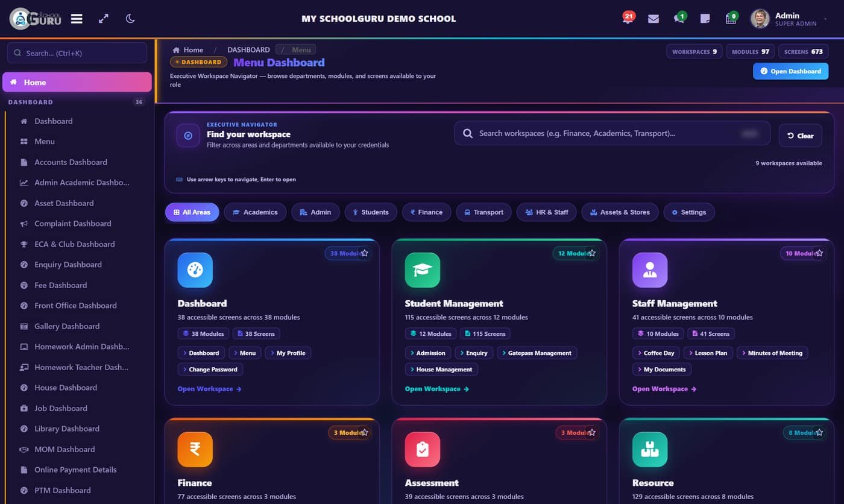Focus the sidebar Search (Ctrl+K) field
Viewport: 844px width, 504px height.
77,53
